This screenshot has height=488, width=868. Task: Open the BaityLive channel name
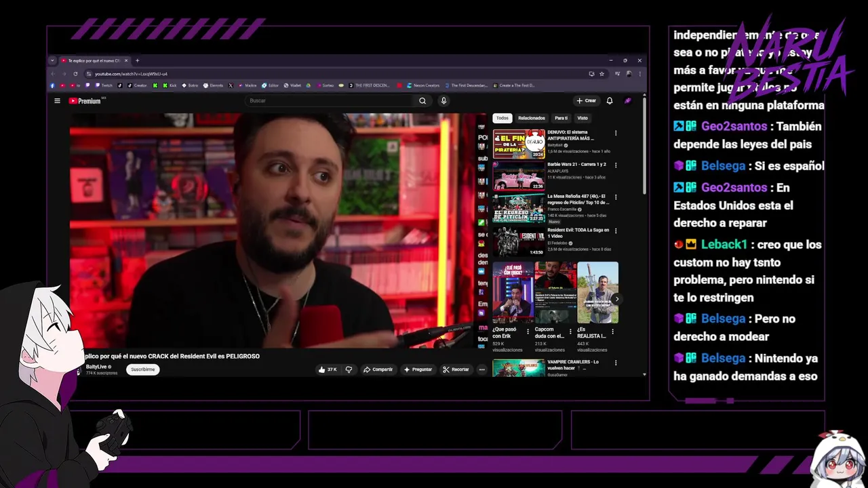tap(96, 367)
